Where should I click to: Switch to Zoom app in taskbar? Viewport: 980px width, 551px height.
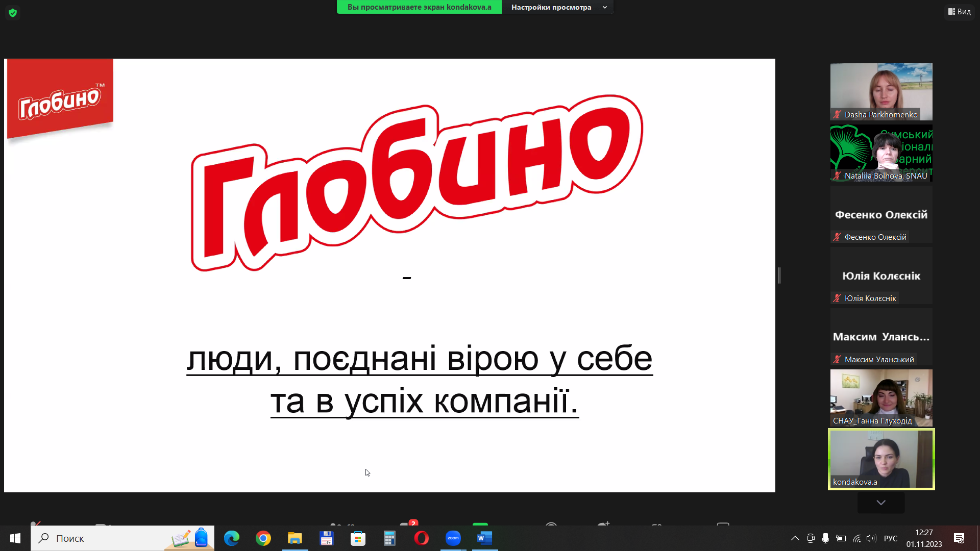click(x=453, y=538)
